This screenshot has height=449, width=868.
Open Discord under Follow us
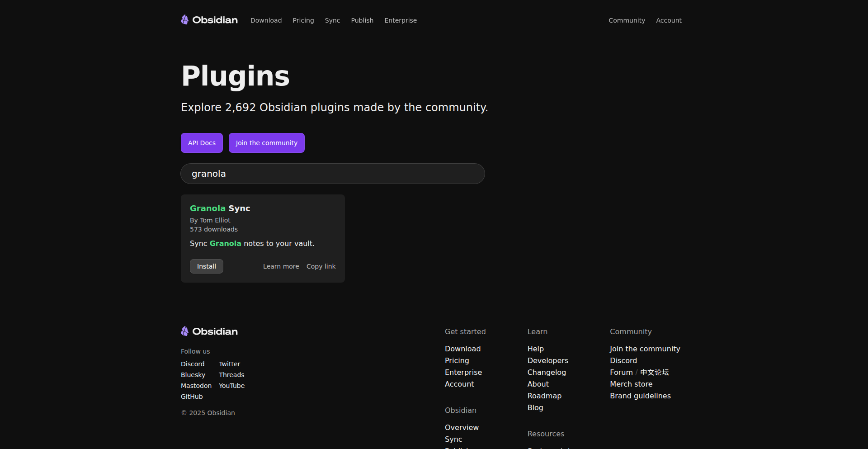[193, 364]
